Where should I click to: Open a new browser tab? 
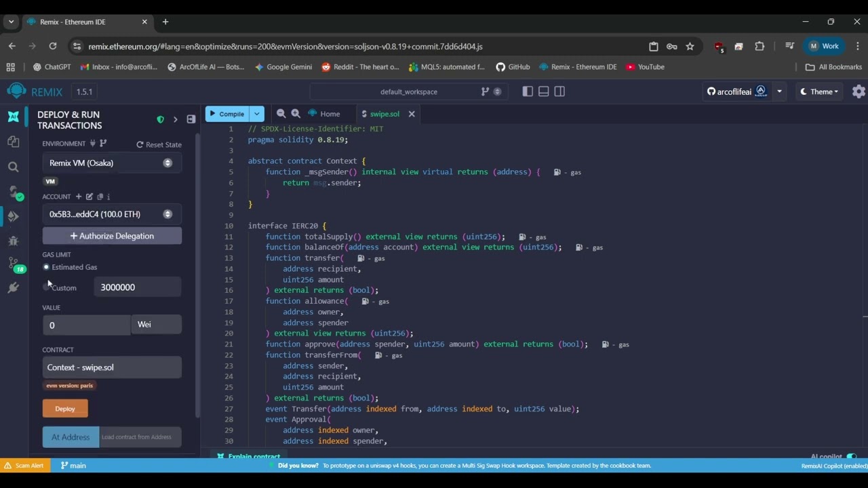click(165, 22)
